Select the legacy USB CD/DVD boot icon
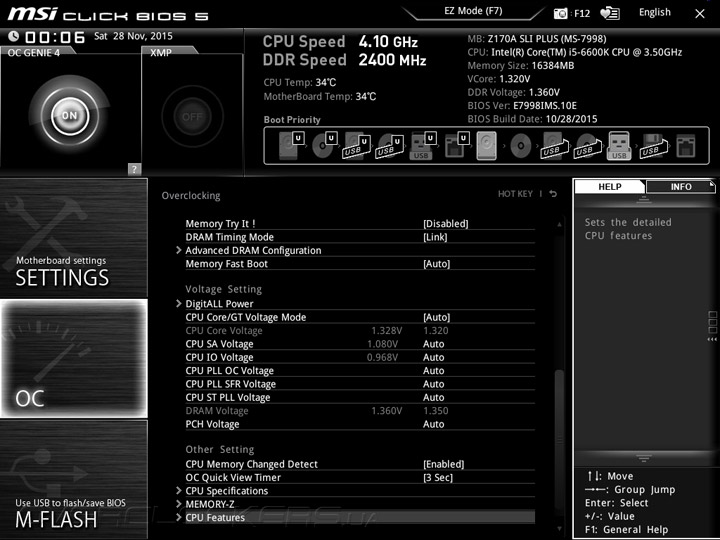720x540 pixels. (588, 146)
